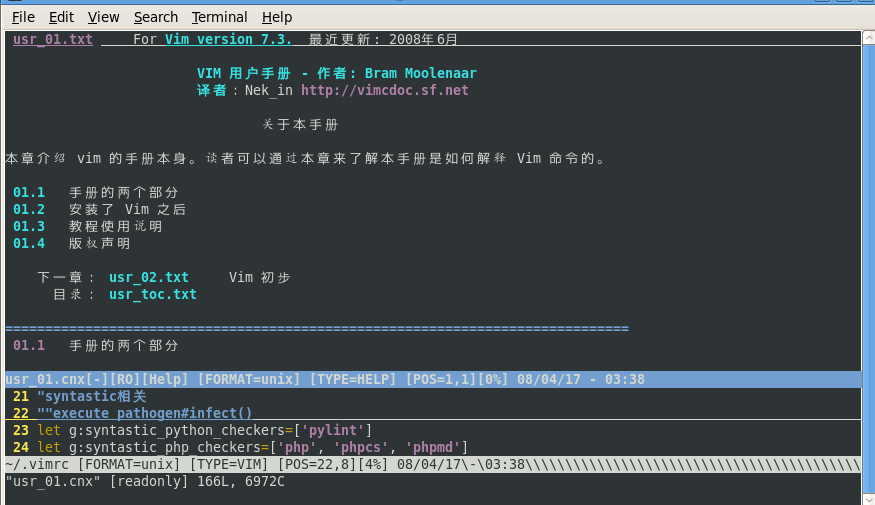Click 'g:syntastic_python_checkers' on line 23
875x505 pixels.
coord(177,430)
